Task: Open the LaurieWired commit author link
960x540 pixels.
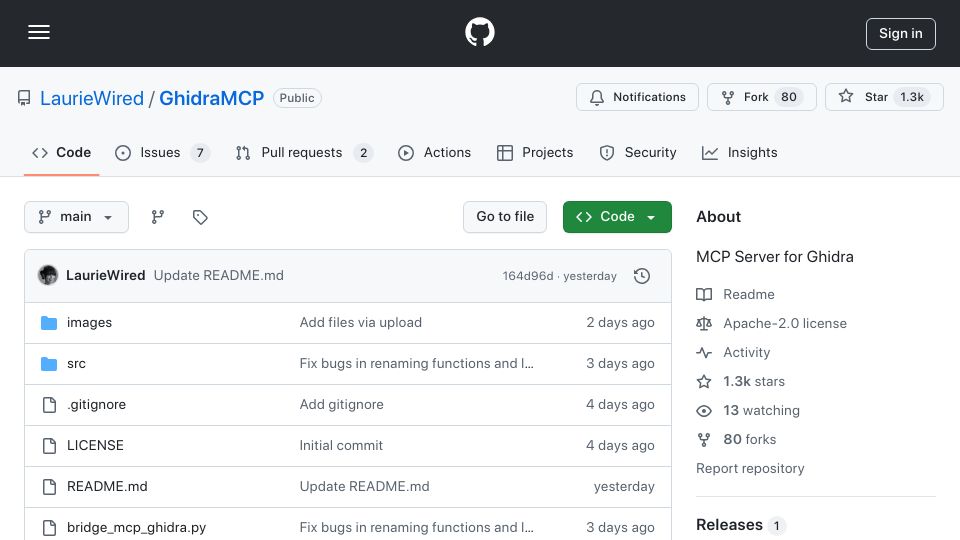Action: coord(105,276)
